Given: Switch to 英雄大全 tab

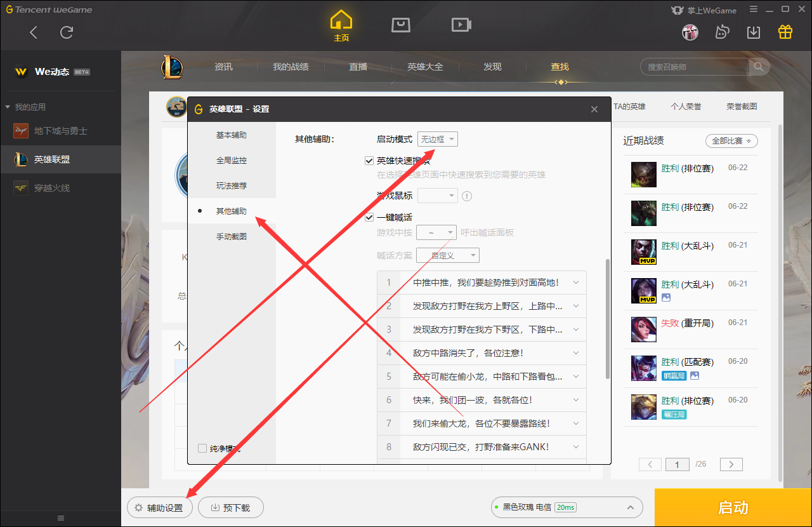Looking at the screenshot, I should (425, 67).
